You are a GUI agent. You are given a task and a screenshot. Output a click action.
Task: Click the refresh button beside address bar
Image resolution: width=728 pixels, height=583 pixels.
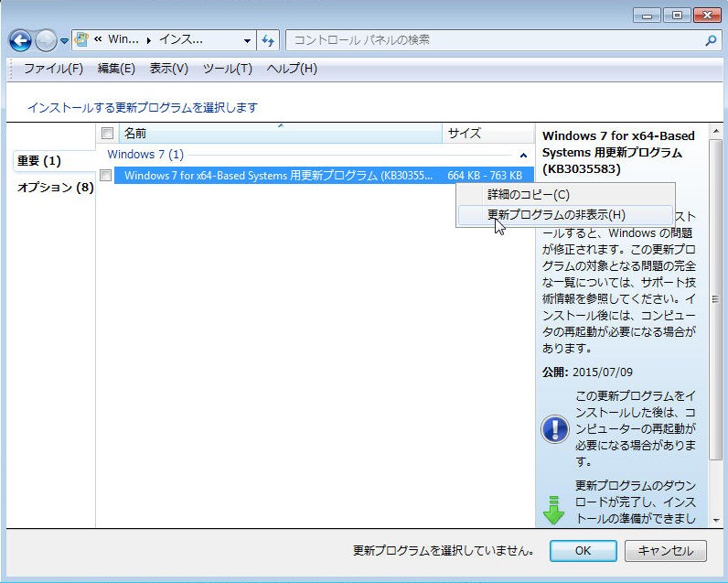[x=268, y=40]
